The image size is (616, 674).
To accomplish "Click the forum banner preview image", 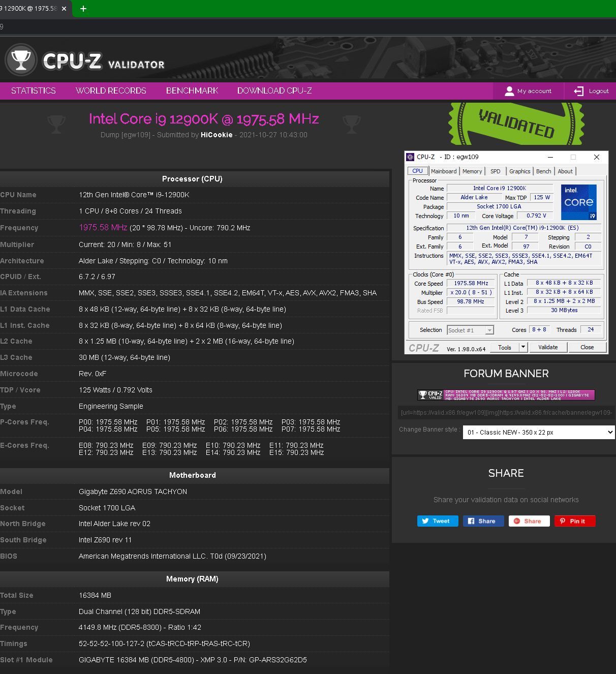I will 506,395.
